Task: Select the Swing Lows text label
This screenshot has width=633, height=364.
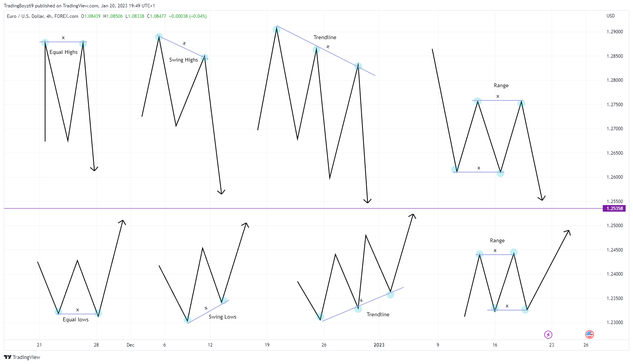Action: point(222,317)
